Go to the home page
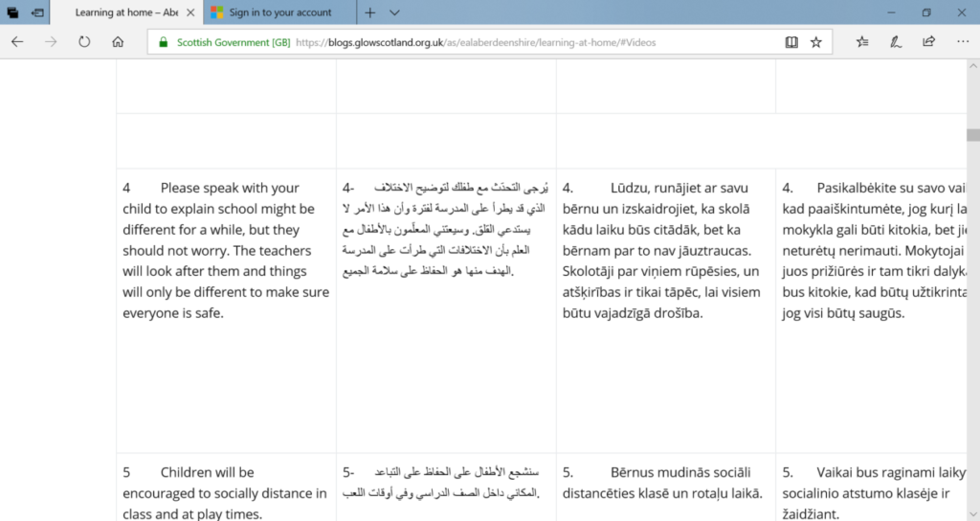The height and width of the screenshot is (521, 980). 118,42
